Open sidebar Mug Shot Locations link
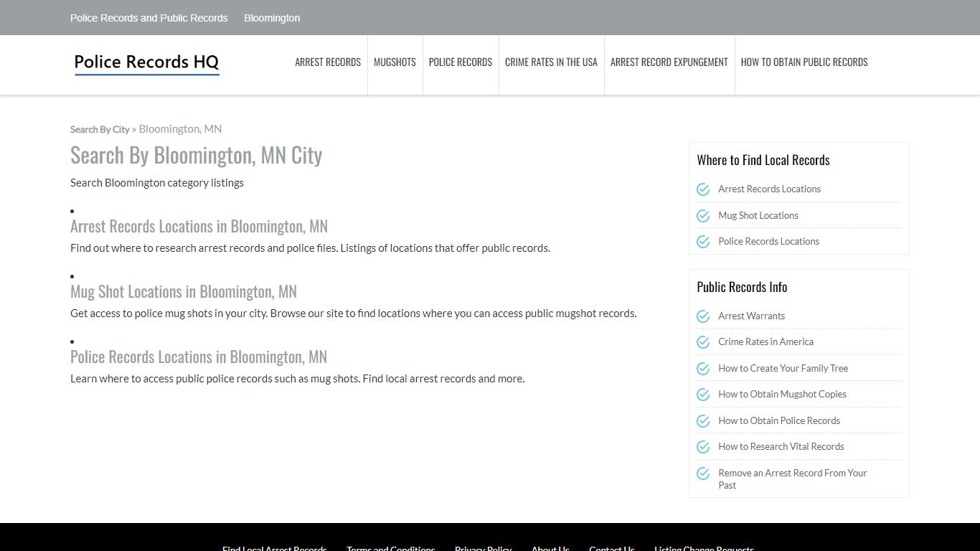The width and height of the screenshot is (980, 551). click(758, 215)
